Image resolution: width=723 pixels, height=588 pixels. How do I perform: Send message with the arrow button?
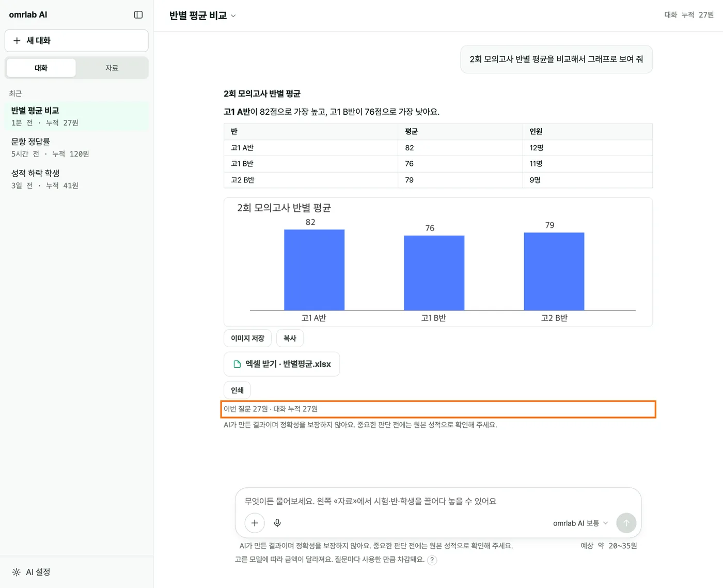pos(626,523)
